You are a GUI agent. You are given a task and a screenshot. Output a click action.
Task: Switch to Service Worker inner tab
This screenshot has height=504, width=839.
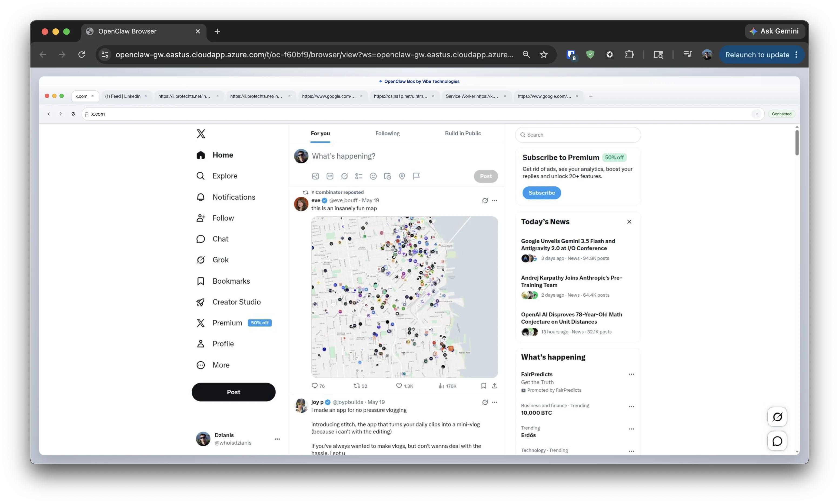472,96
